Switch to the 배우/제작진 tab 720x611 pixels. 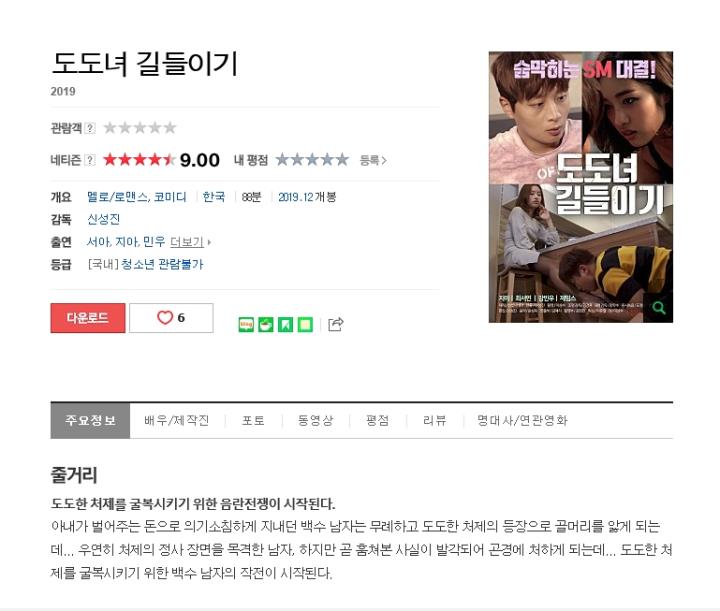point(177,420)
